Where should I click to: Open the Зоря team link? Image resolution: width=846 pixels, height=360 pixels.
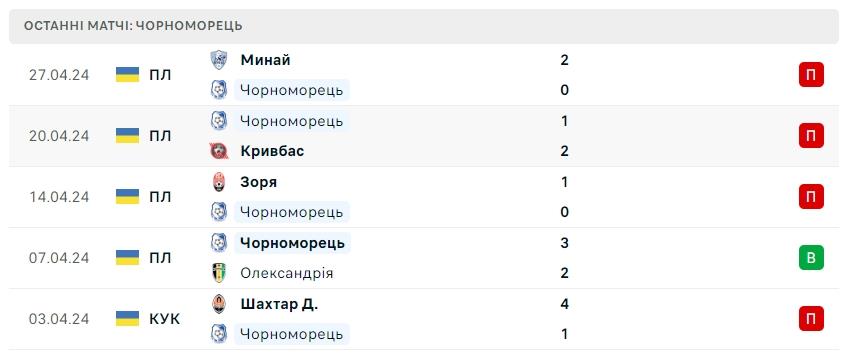click(258, 182)
